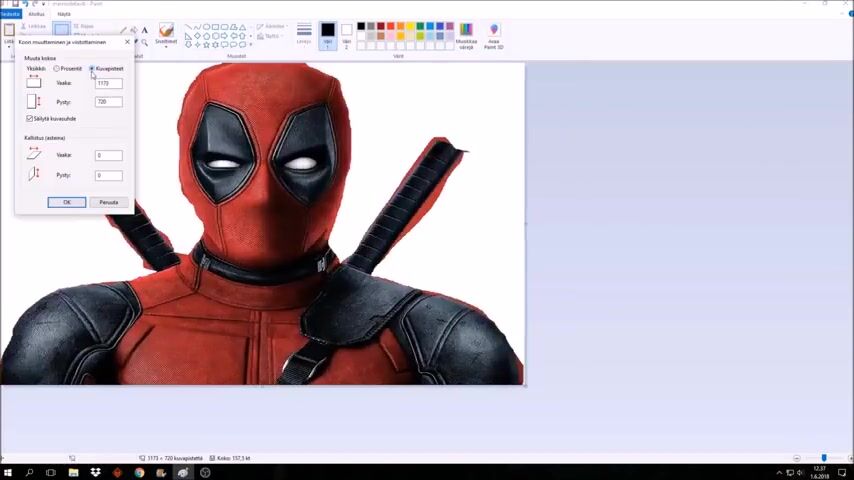Screen dimensions: 854x480
Task: Select the diamond shape
Action: 197,36
